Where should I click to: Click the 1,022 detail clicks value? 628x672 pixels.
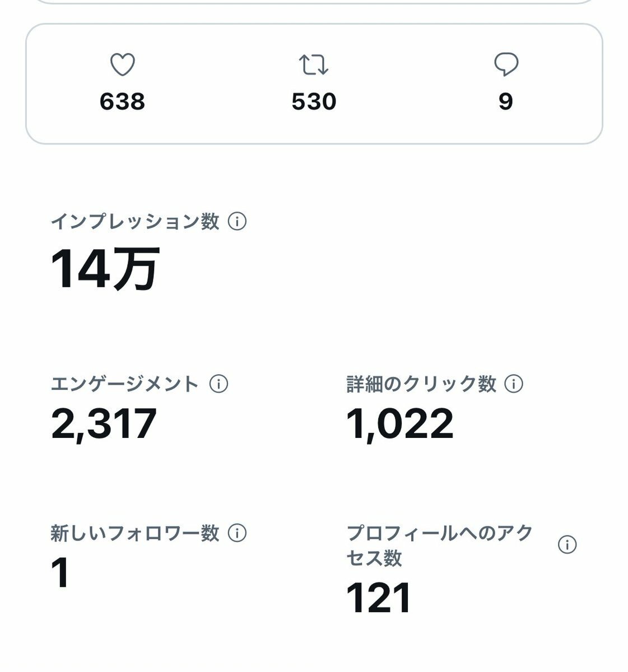click(x=399, y=424)
